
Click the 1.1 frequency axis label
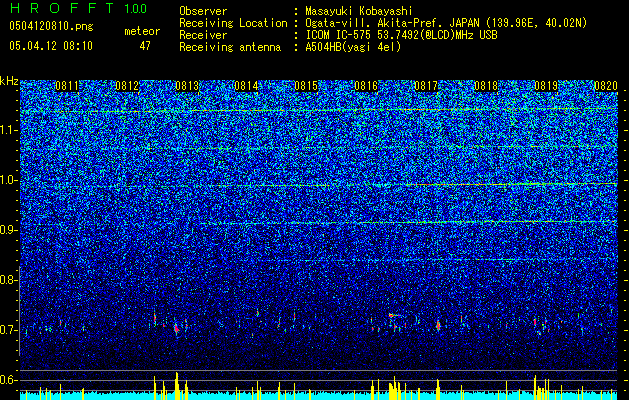[x=8, y=130]
